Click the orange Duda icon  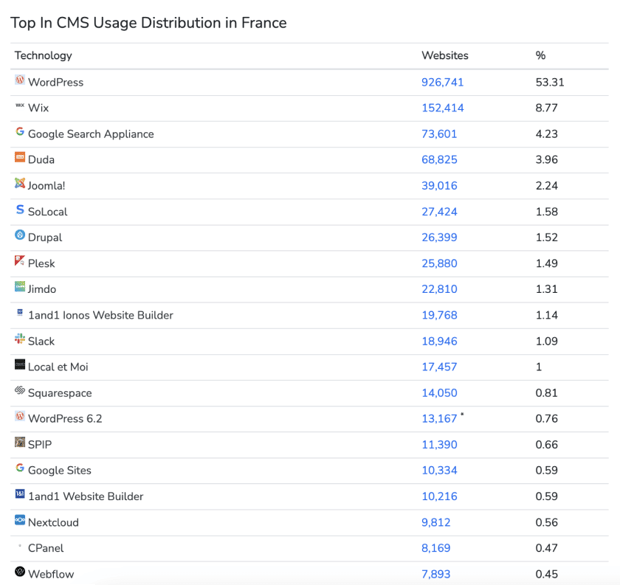click(x=20, y=157)
